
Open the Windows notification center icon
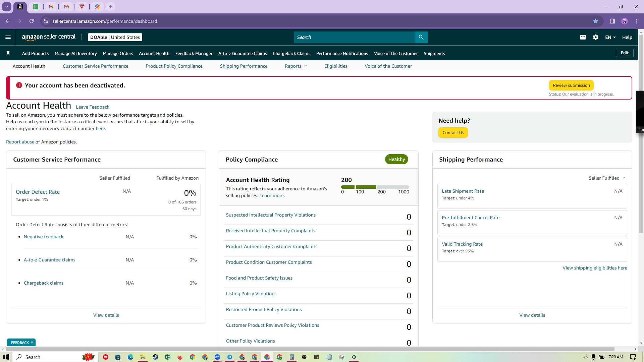(633, 357)
